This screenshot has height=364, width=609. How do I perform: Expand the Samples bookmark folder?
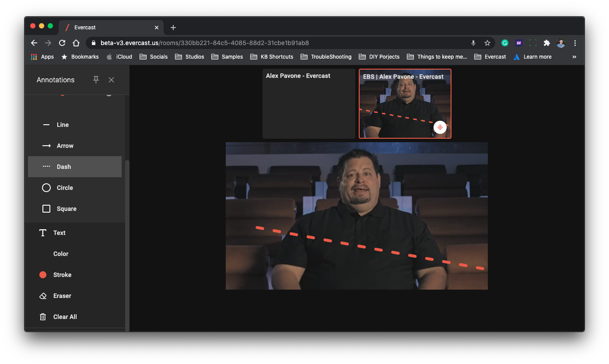[227, 57]
